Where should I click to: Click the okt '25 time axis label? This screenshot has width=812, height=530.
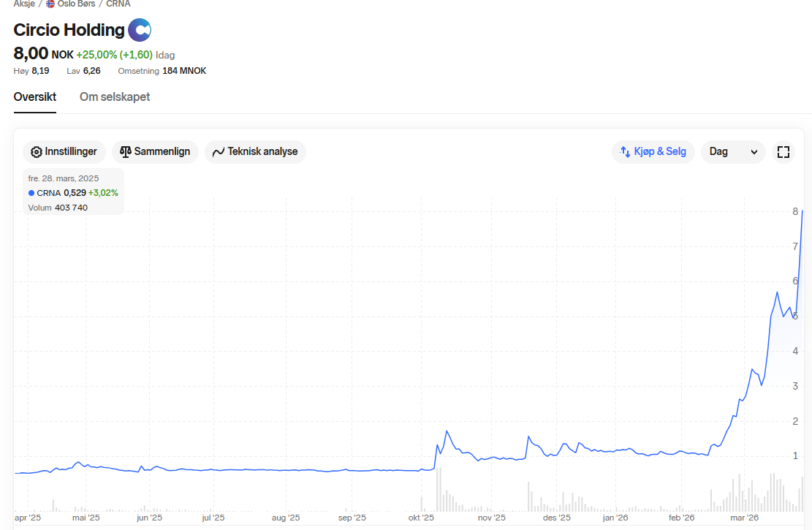[421, 518]
